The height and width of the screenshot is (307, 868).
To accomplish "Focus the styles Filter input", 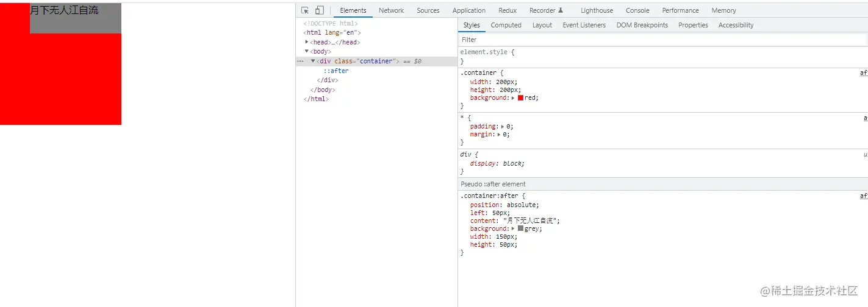I will click(x=662, y=40).
